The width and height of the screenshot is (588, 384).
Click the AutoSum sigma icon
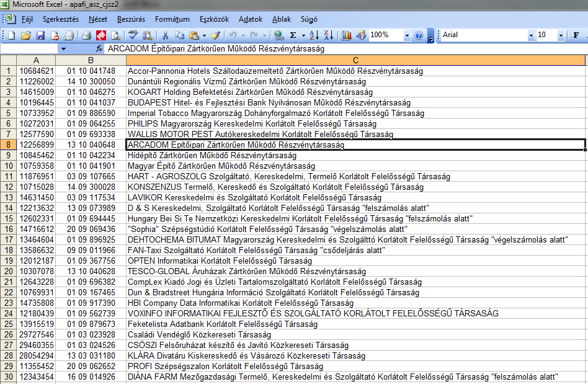pyautogui.click(x=293, y=35)
